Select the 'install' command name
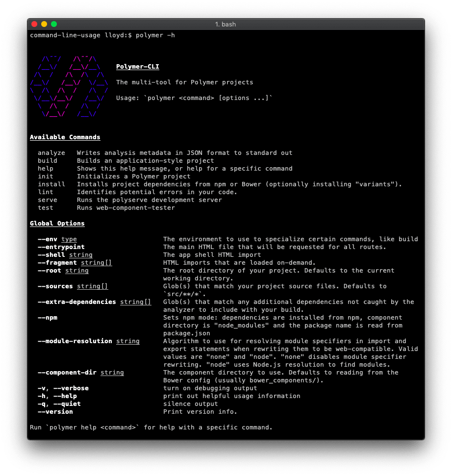 click(51, 184)
